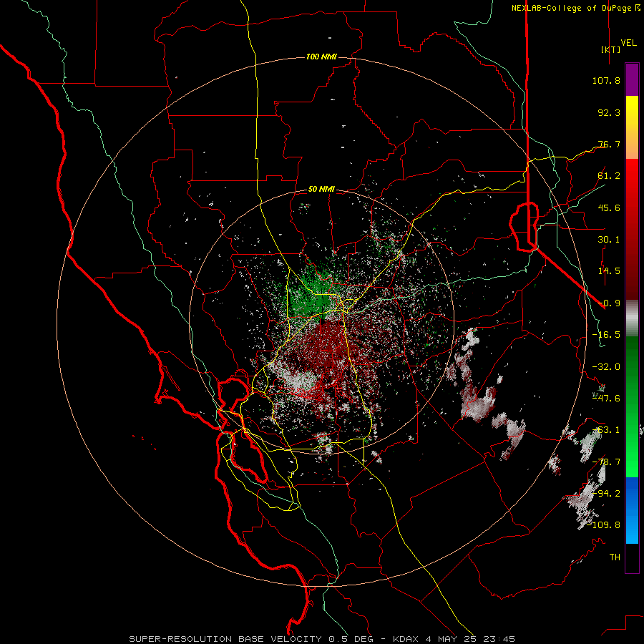Click the "SUPER-RESOLUTION BASE VELOCITY" caption
Viewport: 644px width, 644px height.
[x=227, y=639]
